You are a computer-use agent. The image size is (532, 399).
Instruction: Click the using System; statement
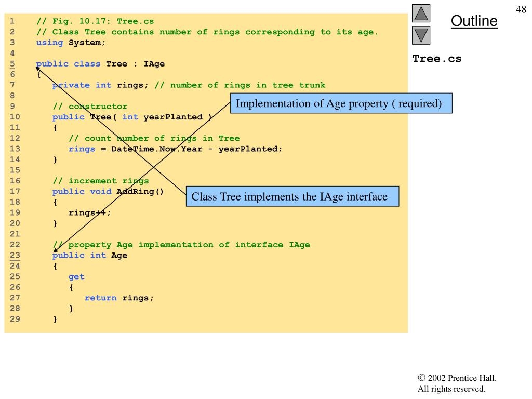point(71,43)
